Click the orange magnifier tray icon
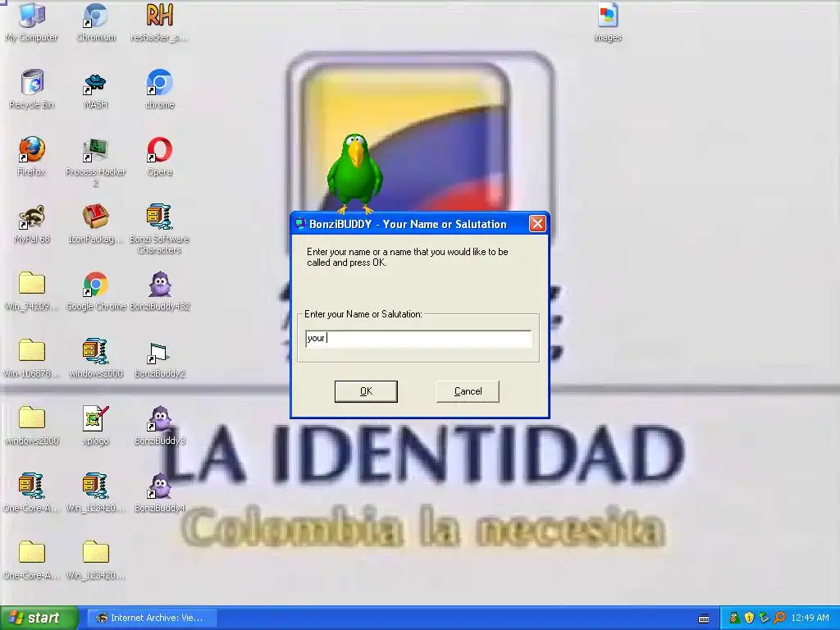This screenshot has height=630, width=840. [779, 619]
